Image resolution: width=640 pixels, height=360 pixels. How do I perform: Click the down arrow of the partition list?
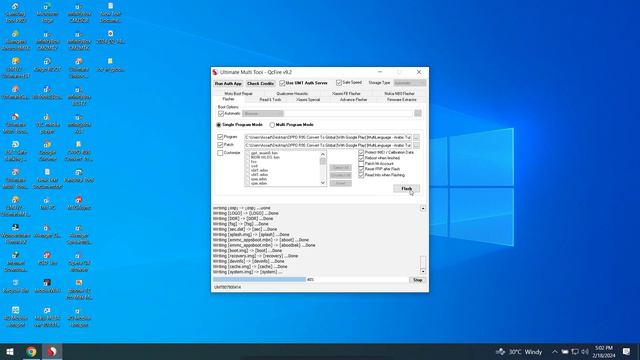tap(323, 183)
